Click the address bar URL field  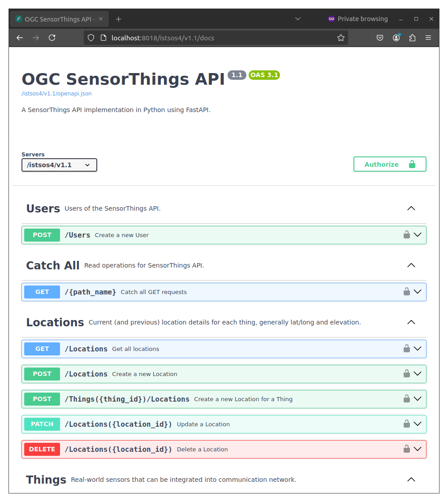(x=215, y=38)
